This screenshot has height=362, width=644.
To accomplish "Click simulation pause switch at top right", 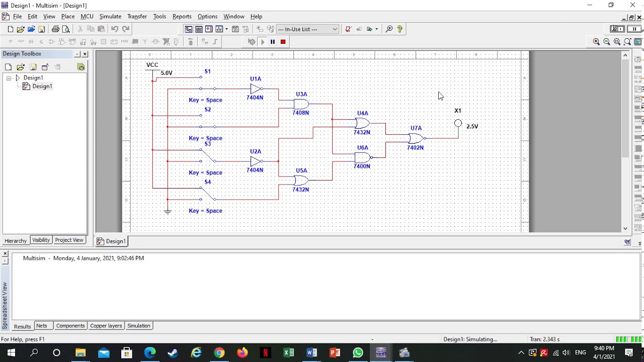I will point(634,29).
